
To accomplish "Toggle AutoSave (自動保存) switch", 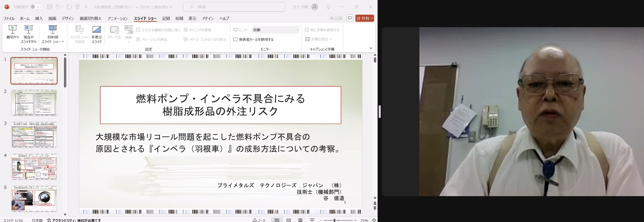I will (x=37, y=7).
